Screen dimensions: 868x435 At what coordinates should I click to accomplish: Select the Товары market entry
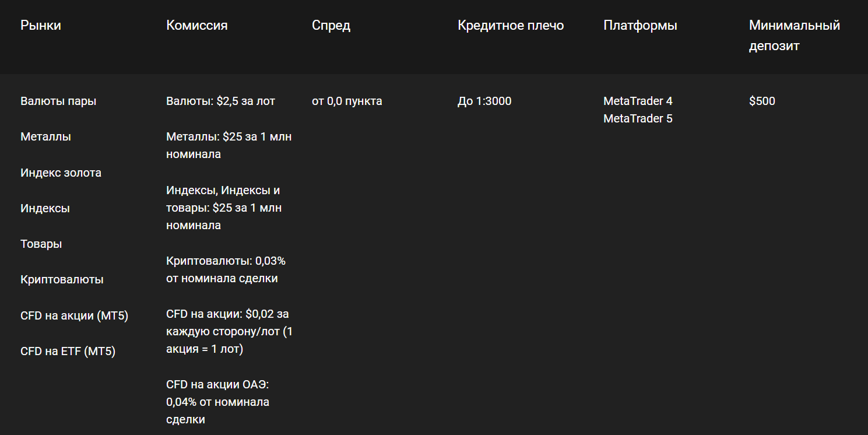[41, 244]
